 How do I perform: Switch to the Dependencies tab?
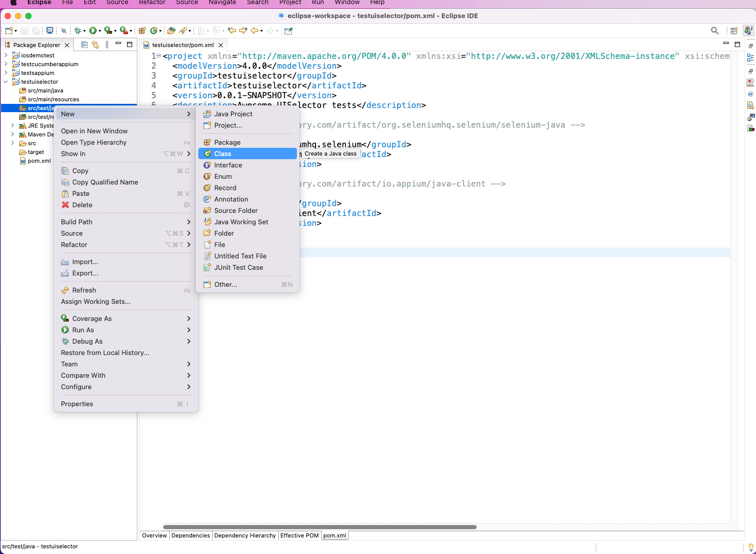(x=191, y=535)
